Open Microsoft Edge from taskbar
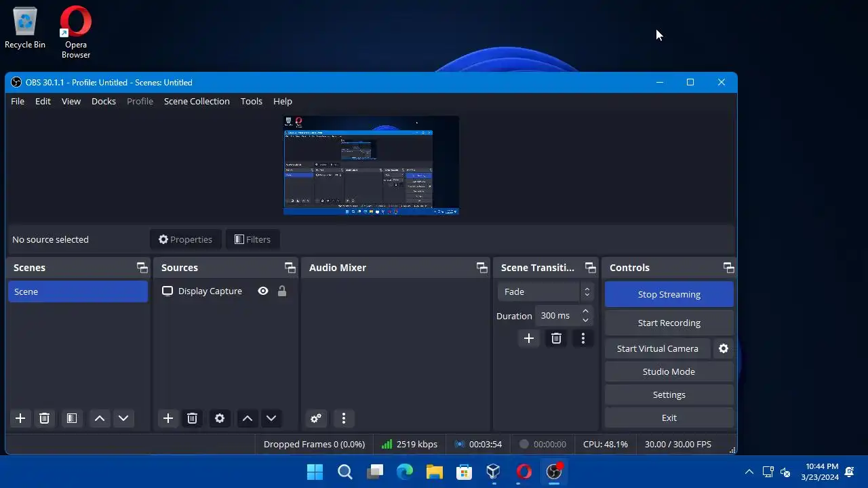 coord(405,472)
